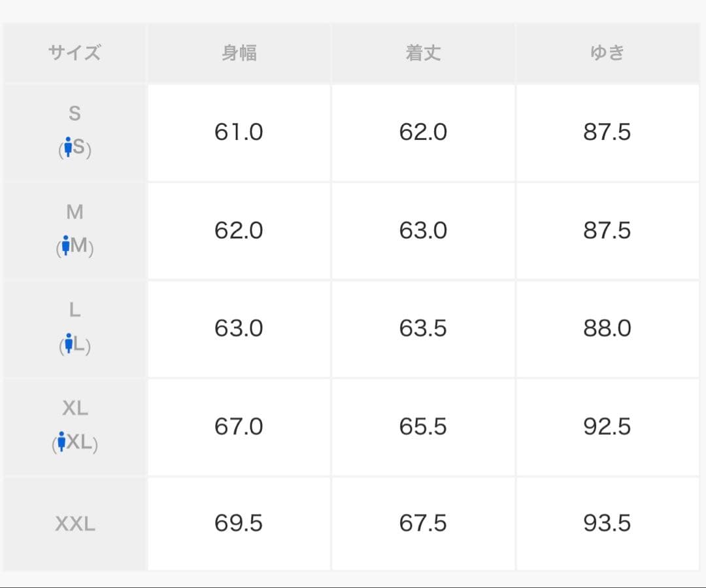
Task: Select the サイズ column header
Action: pos(75,53)
